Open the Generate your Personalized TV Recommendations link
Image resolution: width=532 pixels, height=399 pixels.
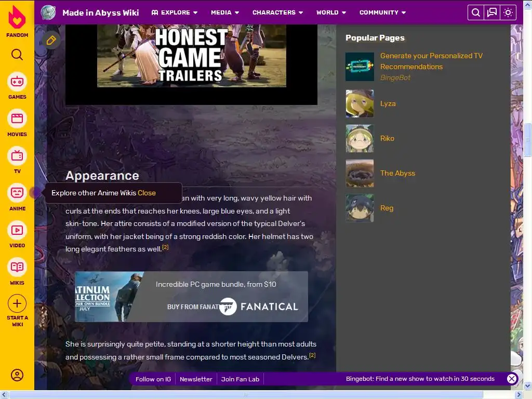pyautogui.click(x=431, y=61)
